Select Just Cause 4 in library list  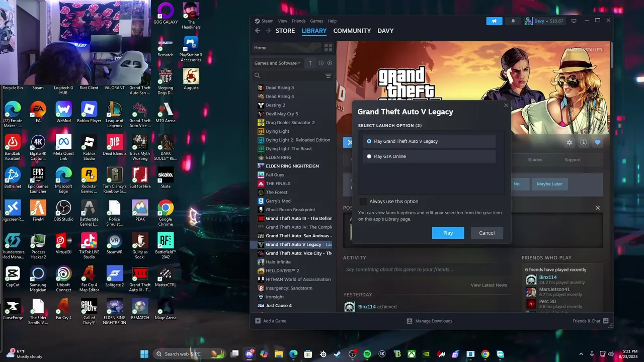[279, 306]
